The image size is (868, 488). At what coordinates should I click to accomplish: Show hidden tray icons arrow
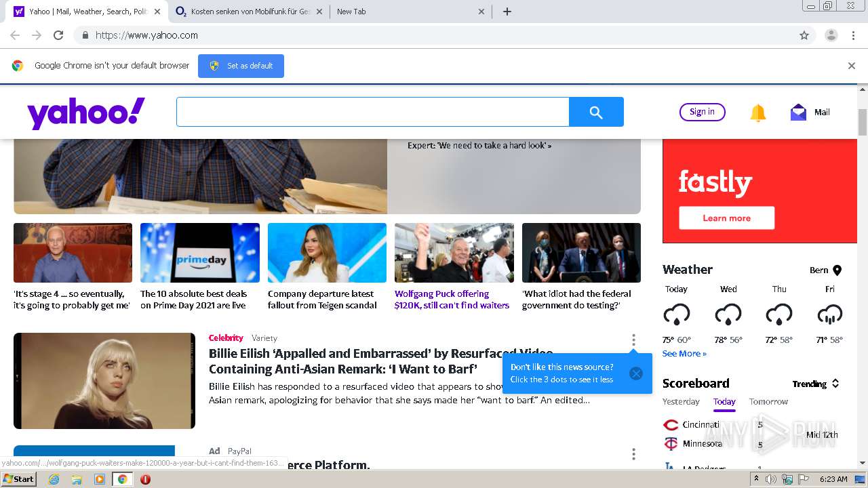pos(756,479)
